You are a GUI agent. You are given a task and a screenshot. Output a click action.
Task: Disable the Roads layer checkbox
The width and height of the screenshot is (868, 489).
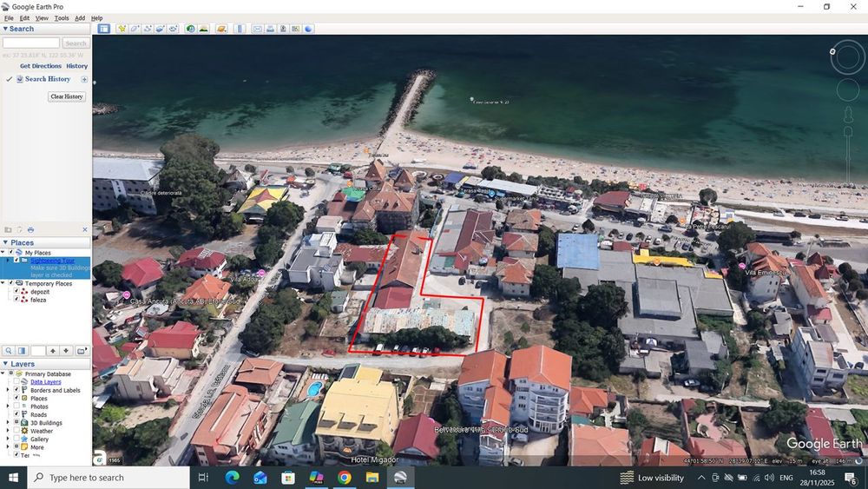(x=16, y=414)
